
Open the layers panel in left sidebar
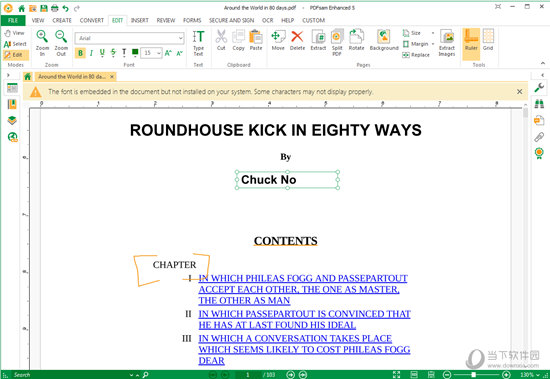point(12,120)
